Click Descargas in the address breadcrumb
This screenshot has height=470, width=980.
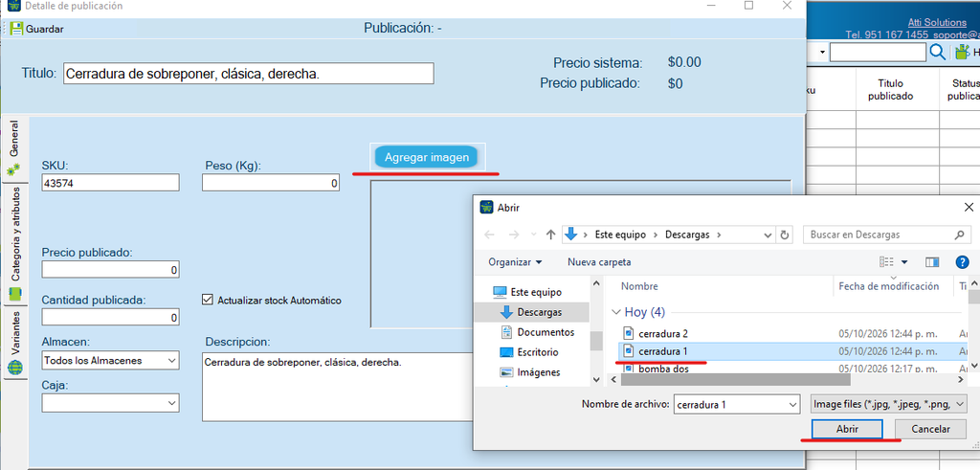pyautogui.click(x=687, y=235)
